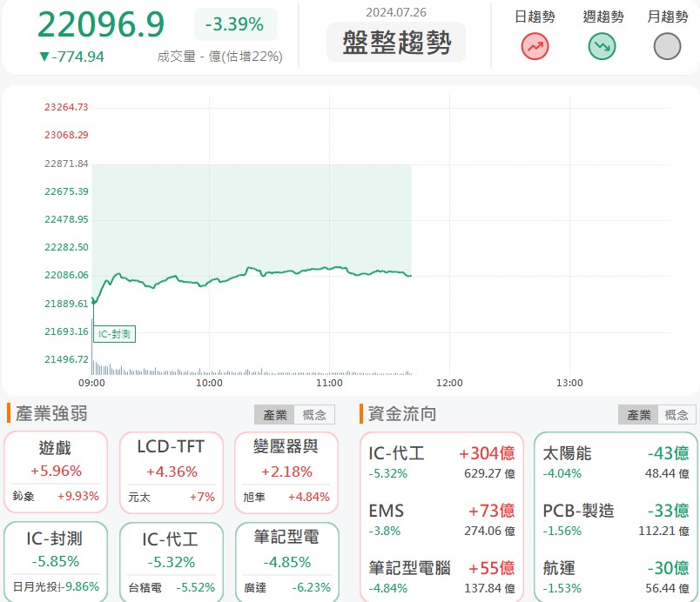This screenshot has height=602, width=700.
Task: Select IC-代工 row in 資金流向
Action: pyautogui.click(x=441, y=463)
